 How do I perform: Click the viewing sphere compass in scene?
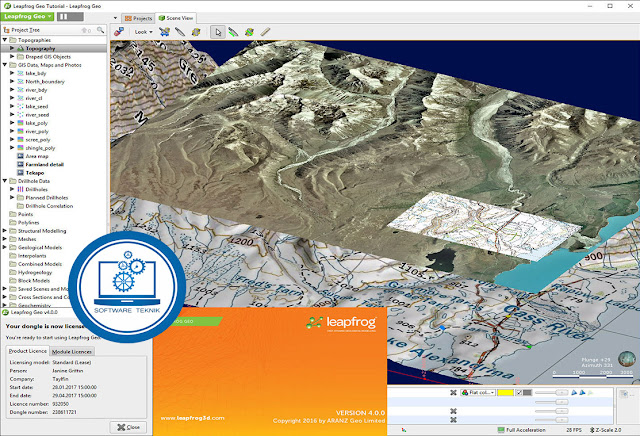pyautogui.click(x=627, y=359)
